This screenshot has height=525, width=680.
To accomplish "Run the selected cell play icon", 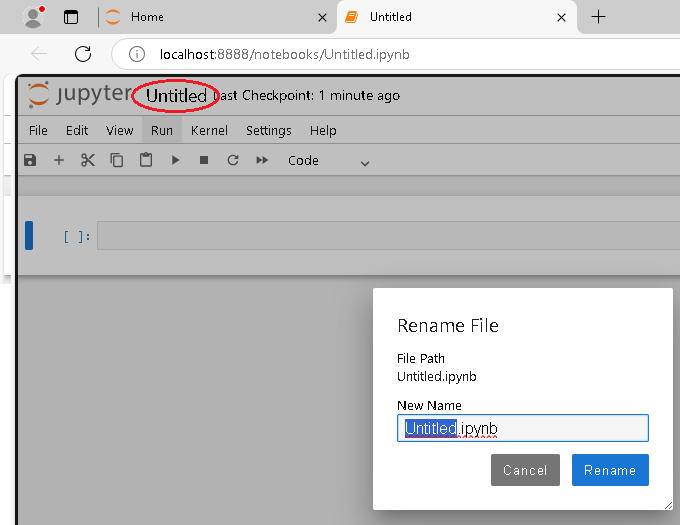I will [x=175, y=160].
